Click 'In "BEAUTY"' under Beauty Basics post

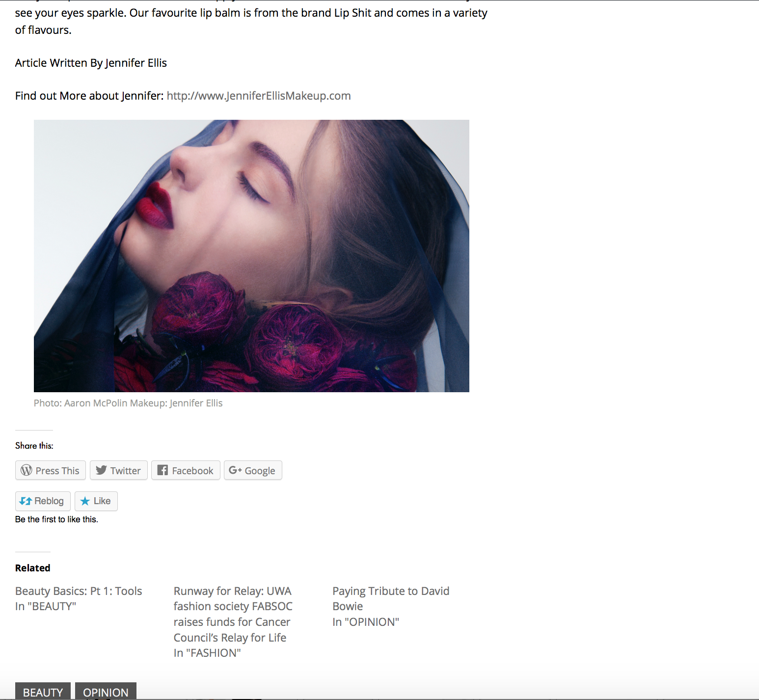coord(46,606)
